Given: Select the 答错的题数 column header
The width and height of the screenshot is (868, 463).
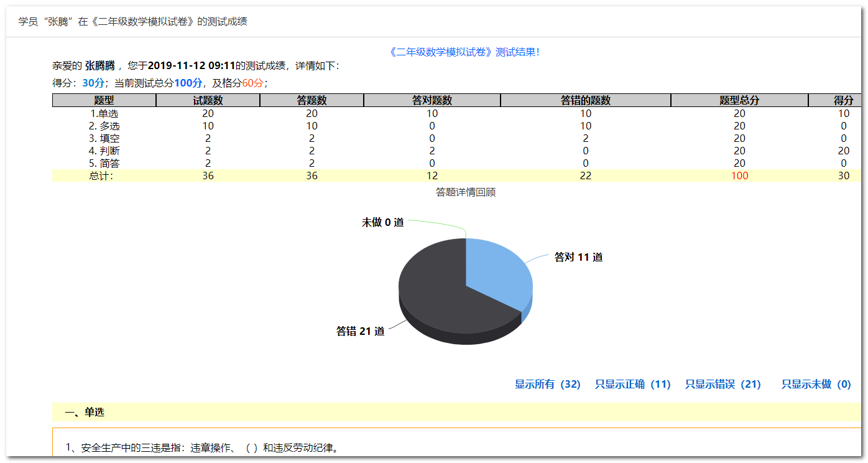Looking at the screenshot, I should (586, 100).
